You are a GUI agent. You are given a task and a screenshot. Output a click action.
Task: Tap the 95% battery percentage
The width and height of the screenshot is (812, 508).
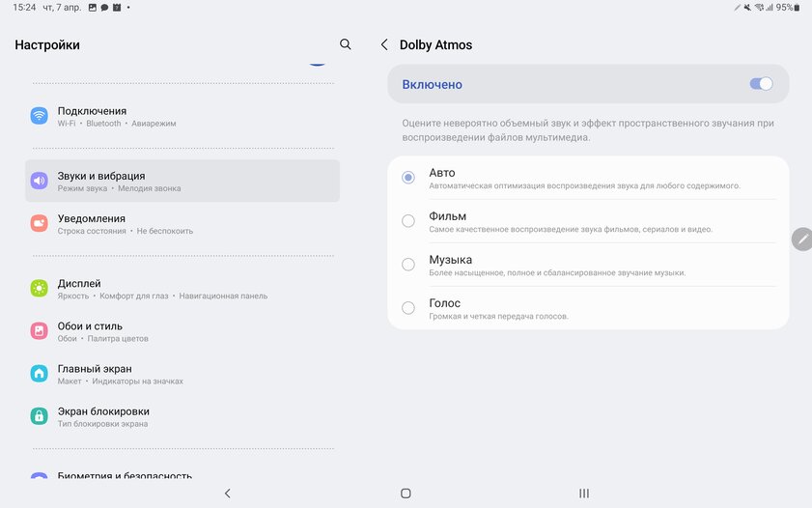pyautogui.click(x=784, y=8)
